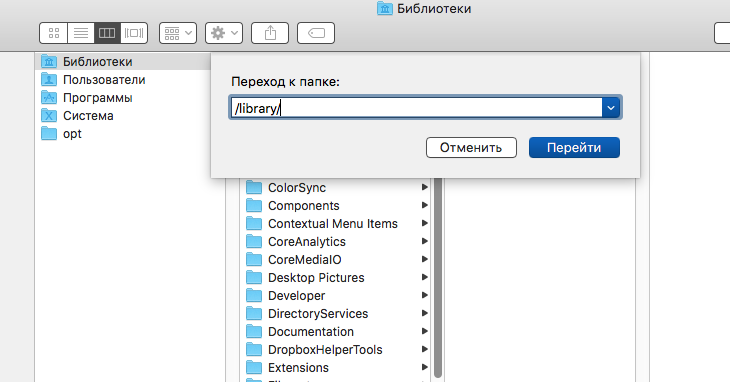Click the Отменить button
This screenshot has width=730, height=382.
[x=471, y=147]
